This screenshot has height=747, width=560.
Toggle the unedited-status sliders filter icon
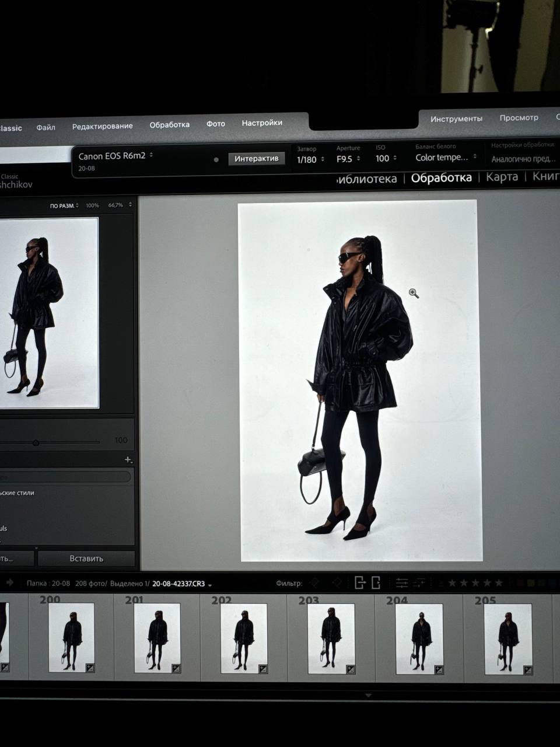pyautogui.click(x=419, y=582)
